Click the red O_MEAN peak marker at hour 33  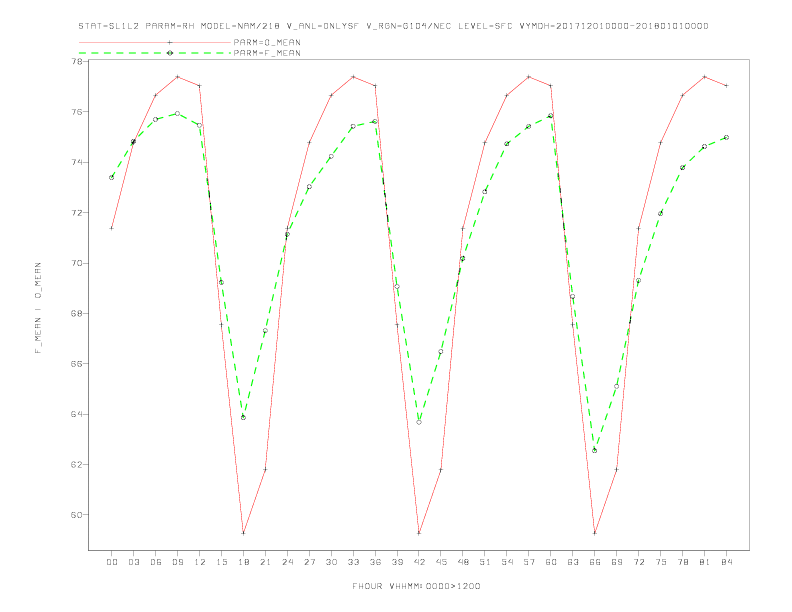coord(353,77)
